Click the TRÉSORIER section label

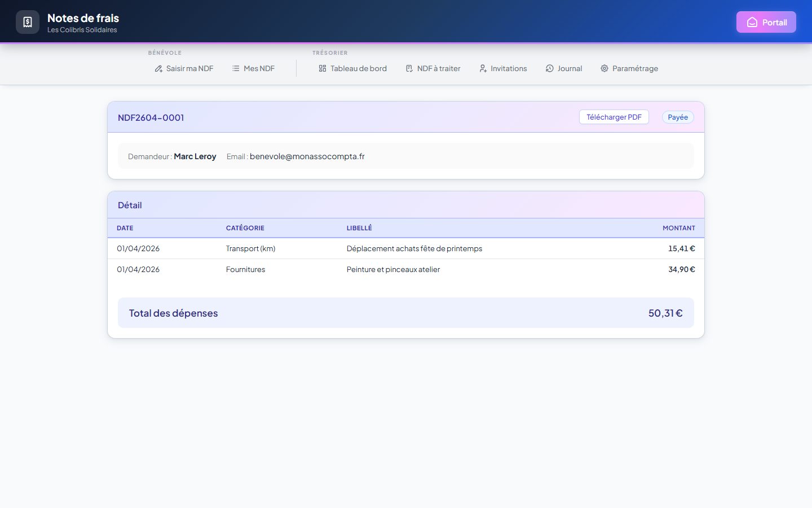330,52
